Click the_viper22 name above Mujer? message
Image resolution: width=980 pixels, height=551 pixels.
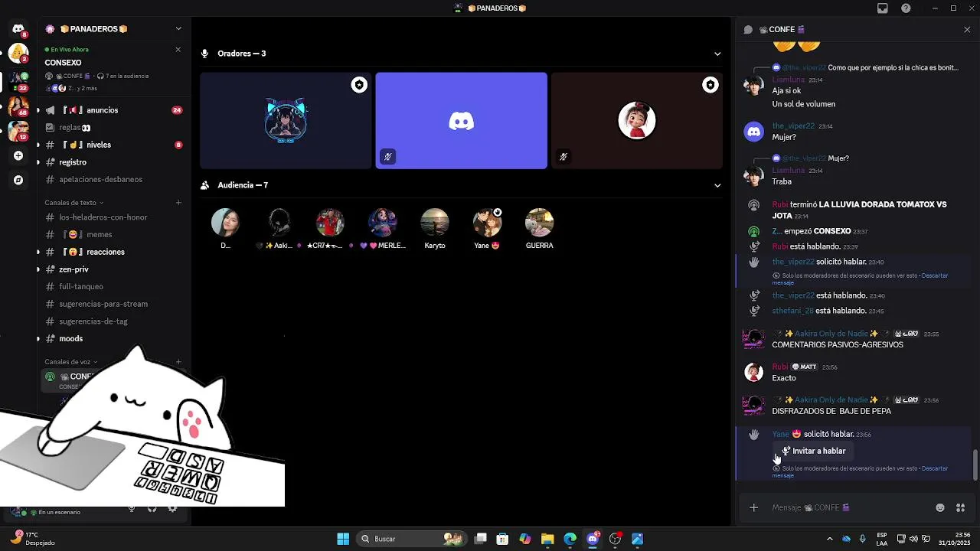coord(793,126)
